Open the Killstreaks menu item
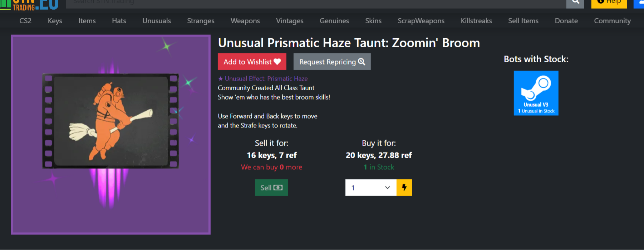The image size is (644, 250). pos(476,21)
